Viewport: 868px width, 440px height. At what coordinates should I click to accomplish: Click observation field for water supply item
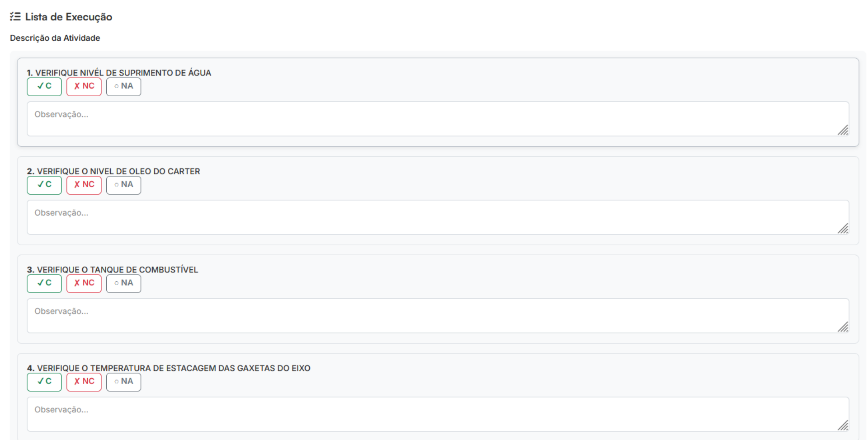434,119
